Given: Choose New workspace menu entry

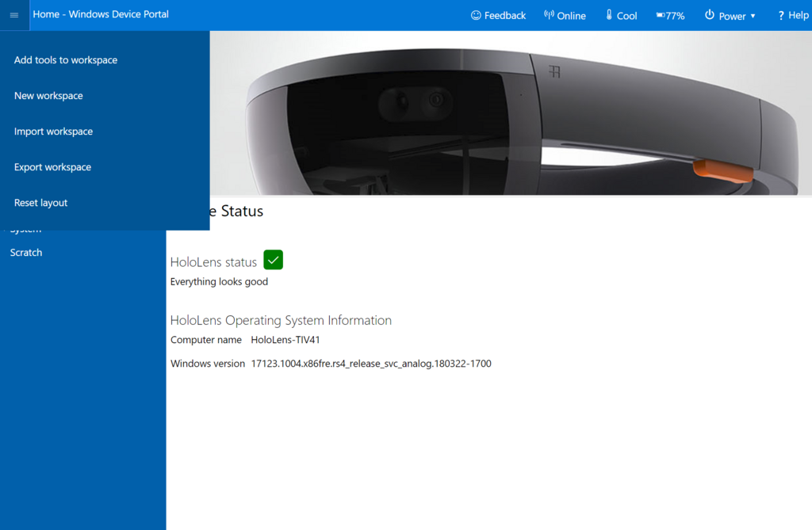Looking at the screenshot, I should pos(48,96).
